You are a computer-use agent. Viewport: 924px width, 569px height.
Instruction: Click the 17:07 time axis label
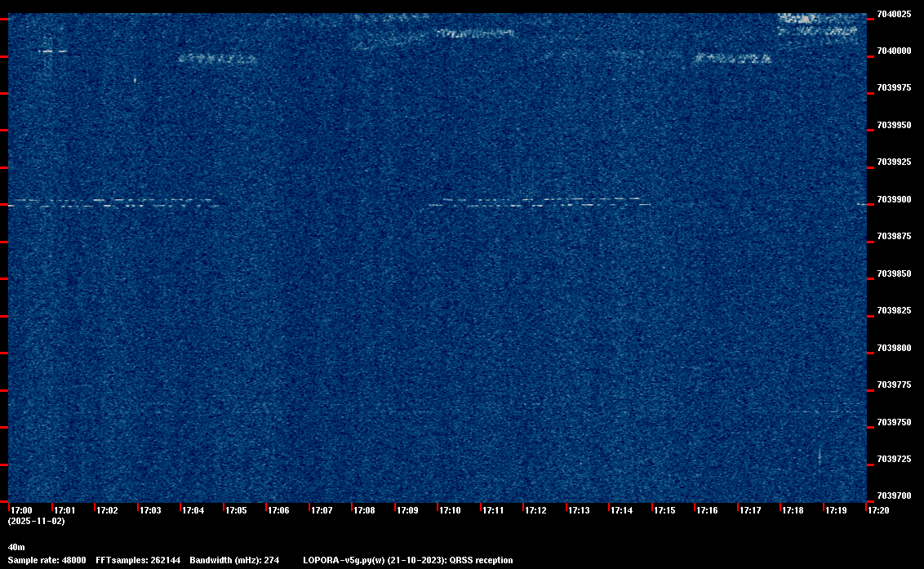click(x=322, y=510)
